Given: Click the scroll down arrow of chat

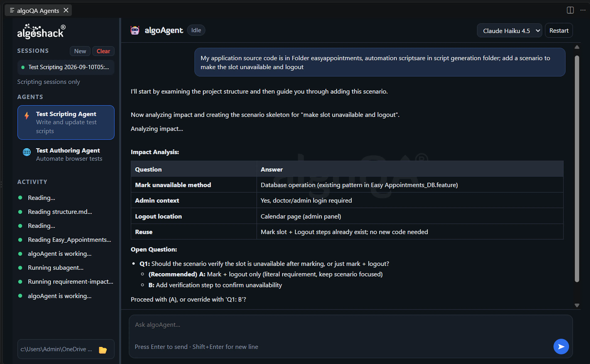Looking at the screenshot, I should pos(577,305).
